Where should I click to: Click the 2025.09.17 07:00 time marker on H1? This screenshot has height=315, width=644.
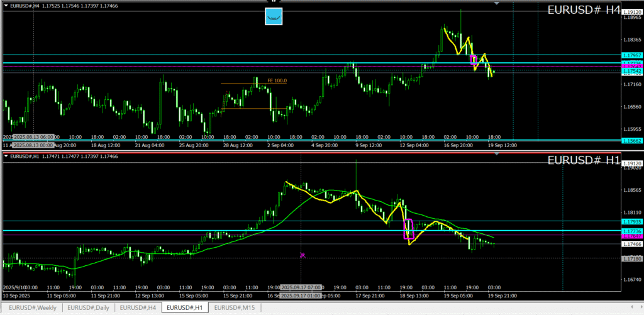point(301,287)
